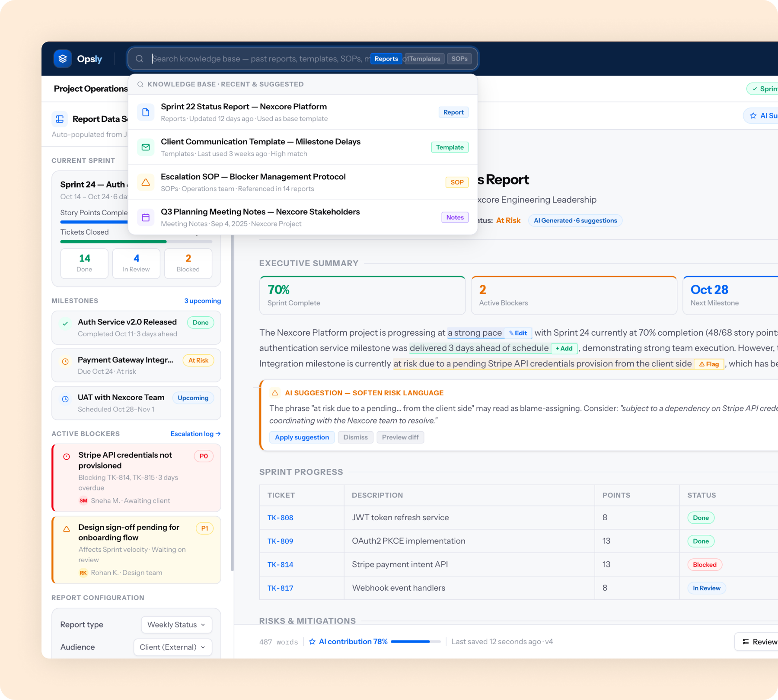Click the P0 priority badge
Image resolution: width=778 pixels, height=700 pixels.
[x=204, y=456]
